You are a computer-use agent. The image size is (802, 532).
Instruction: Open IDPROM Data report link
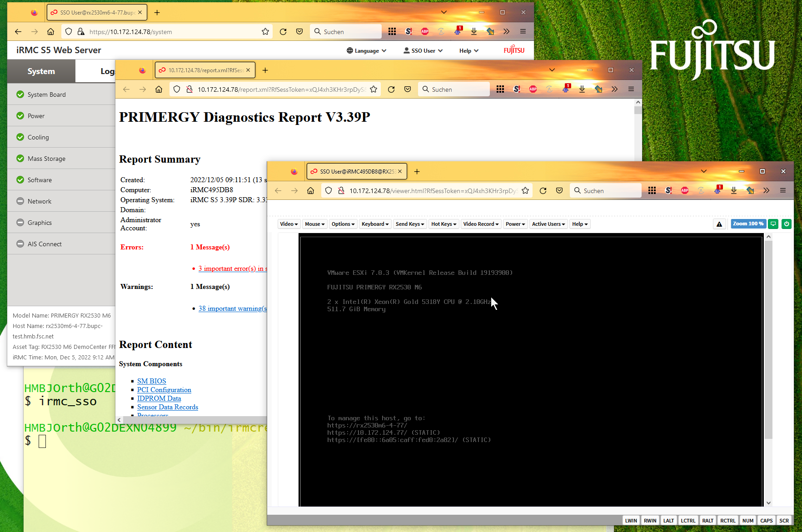coord(159,398)
